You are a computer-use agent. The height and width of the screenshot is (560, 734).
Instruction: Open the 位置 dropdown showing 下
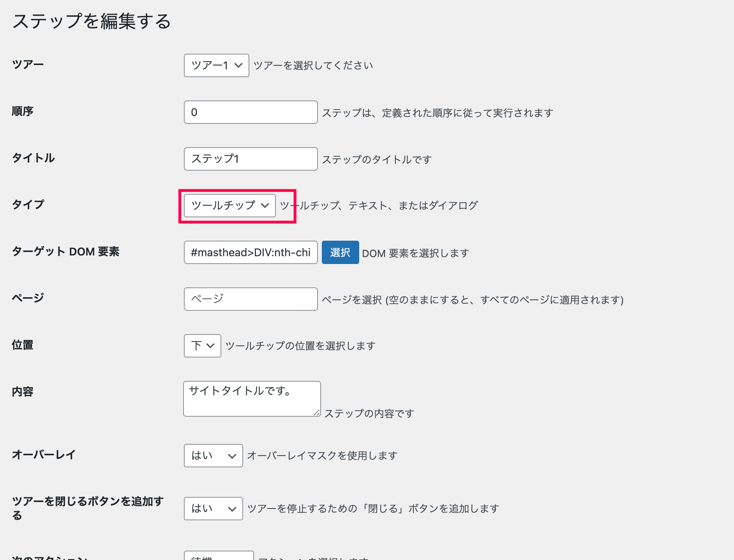(202, 346)
